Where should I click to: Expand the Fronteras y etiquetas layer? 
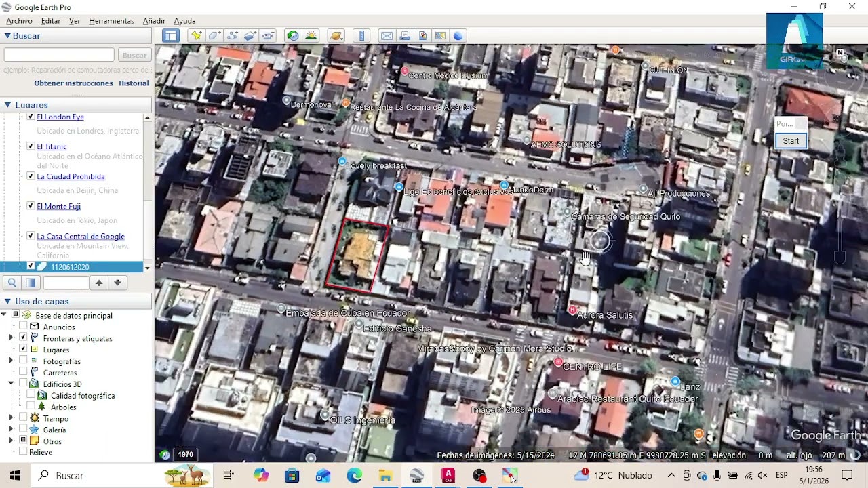pos(11,338)
